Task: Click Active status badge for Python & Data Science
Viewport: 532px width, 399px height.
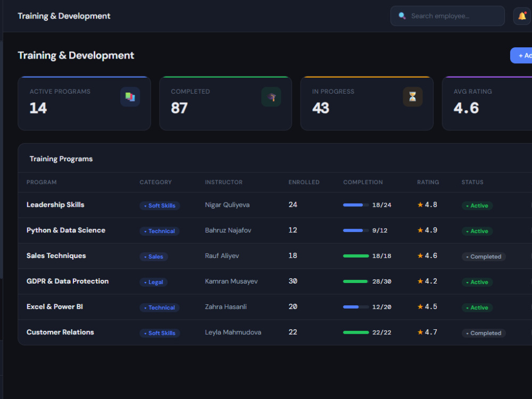Action: (477, 231)
